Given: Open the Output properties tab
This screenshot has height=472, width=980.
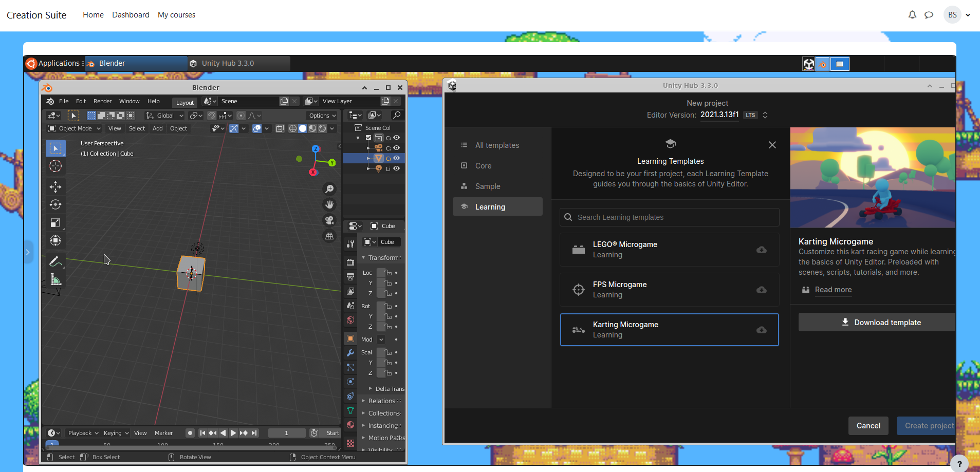Looking at the screenshot, I should (350, 276).
